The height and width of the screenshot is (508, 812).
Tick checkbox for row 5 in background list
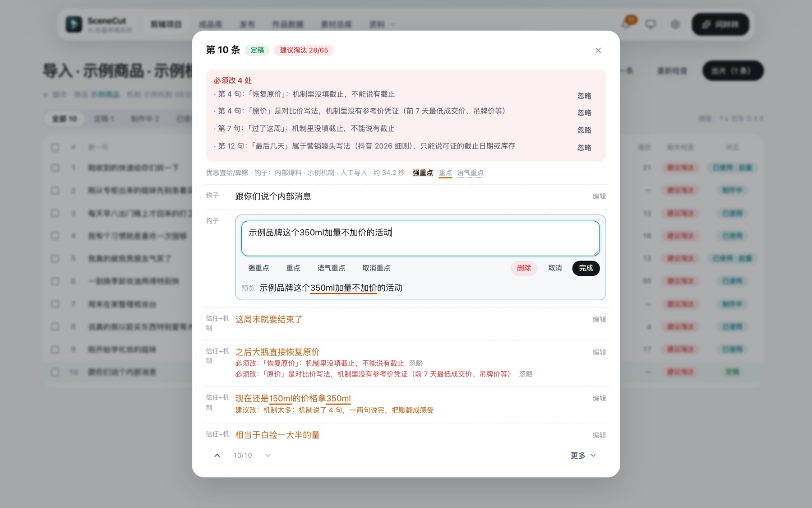pyautogui.click(x=55, y=258)
